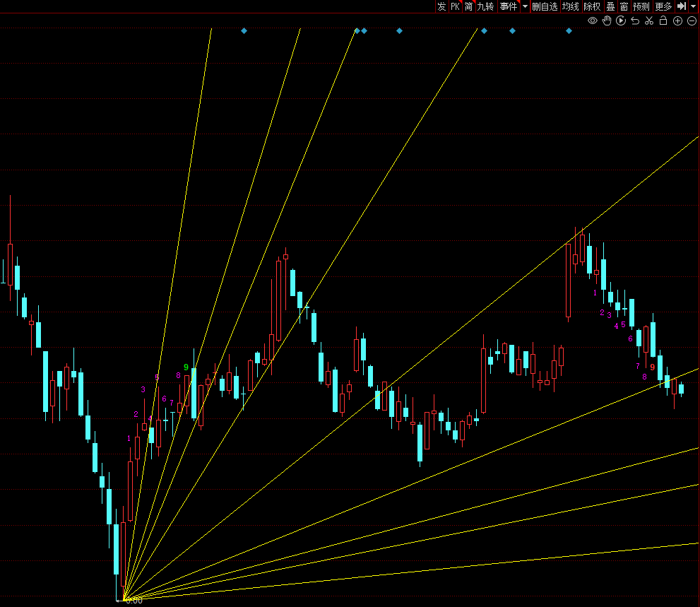Click the red 9 nine-turn signal

tap(652, 367)
